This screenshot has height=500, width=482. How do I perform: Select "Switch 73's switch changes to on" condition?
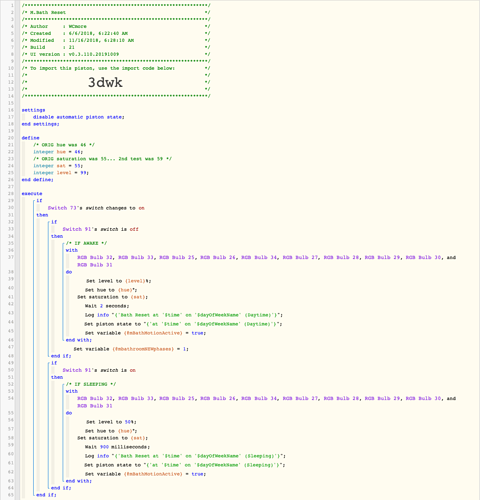coord(96,208)
